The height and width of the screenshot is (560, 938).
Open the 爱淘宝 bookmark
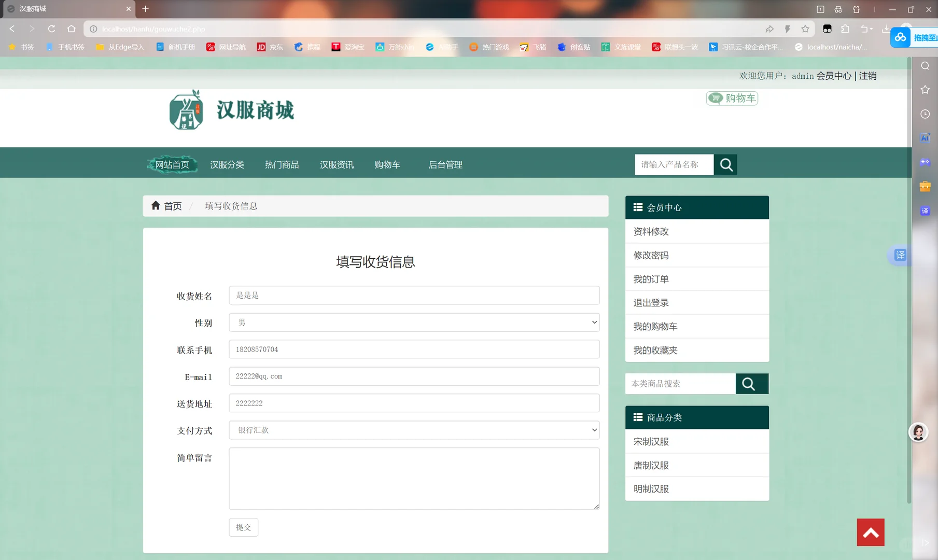click(x=348, y=47)
